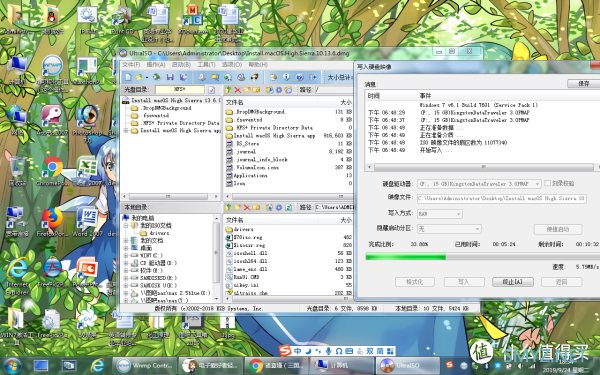Click the Open CD/DVD icon in UltraISO toolbar
This screenshot has width=600, height=375.
(157, 77)
